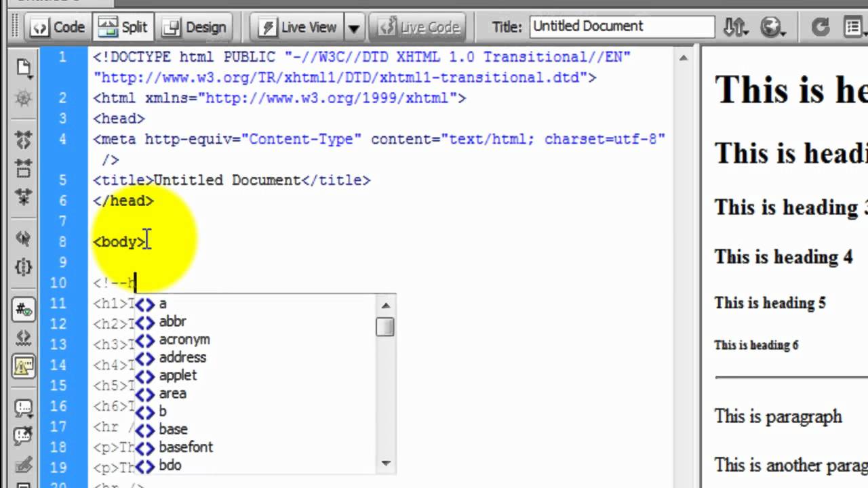Toggle Syntax Error Alerts in Info Bar
868x488 pixels.
pyautogui.click(x=24, y=367)
